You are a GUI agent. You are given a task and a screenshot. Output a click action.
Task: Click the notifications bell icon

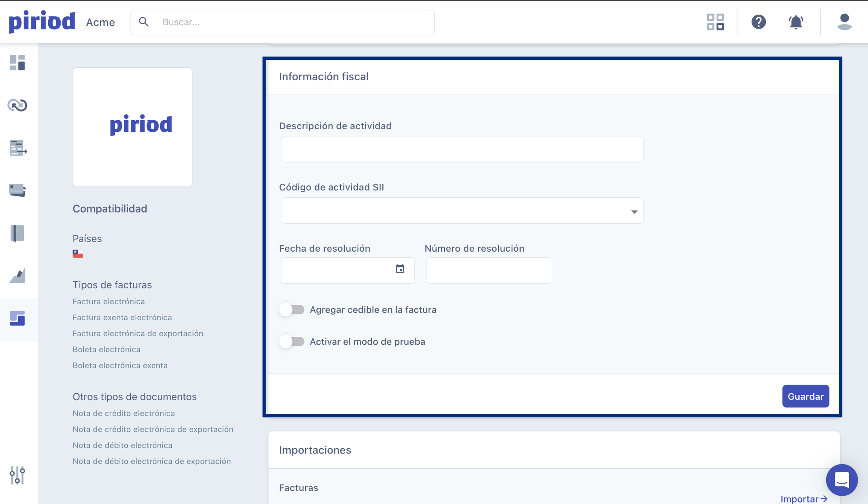point(796,22)
